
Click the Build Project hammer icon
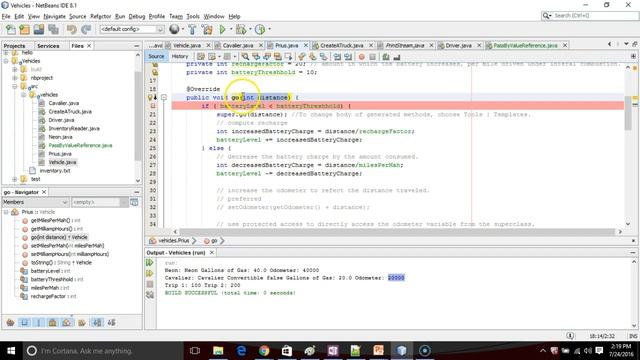point(192,29)
